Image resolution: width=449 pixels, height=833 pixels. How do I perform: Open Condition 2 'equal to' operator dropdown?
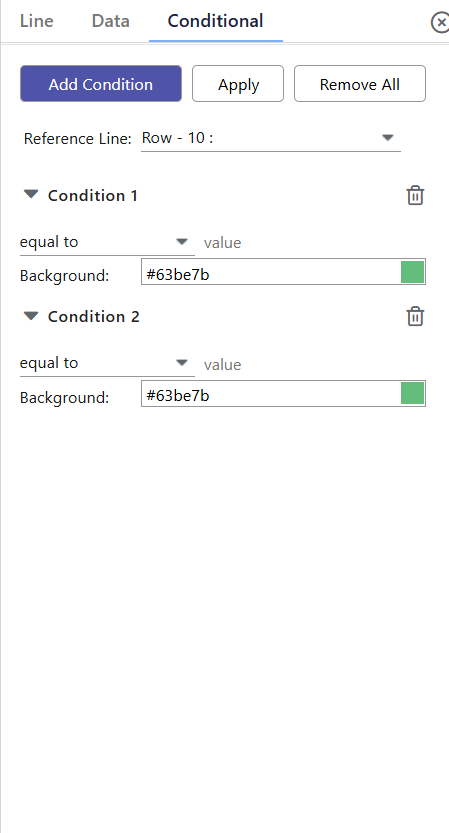coord(107,363)
